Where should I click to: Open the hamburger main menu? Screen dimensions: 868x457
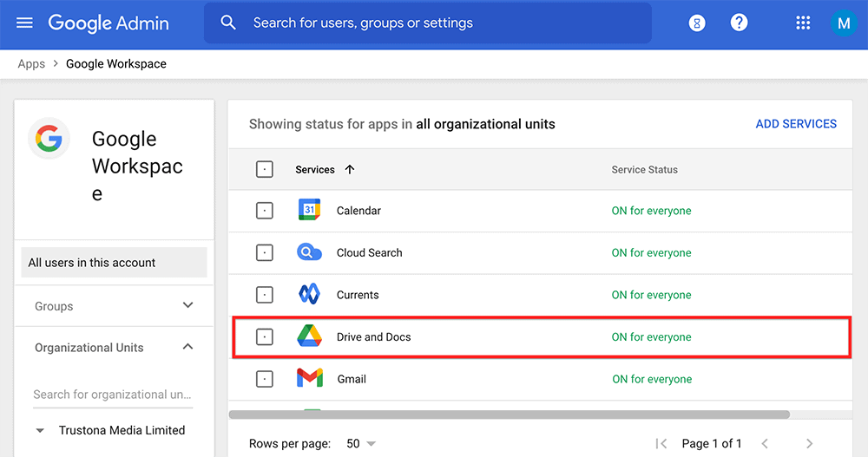coord(24,23)
